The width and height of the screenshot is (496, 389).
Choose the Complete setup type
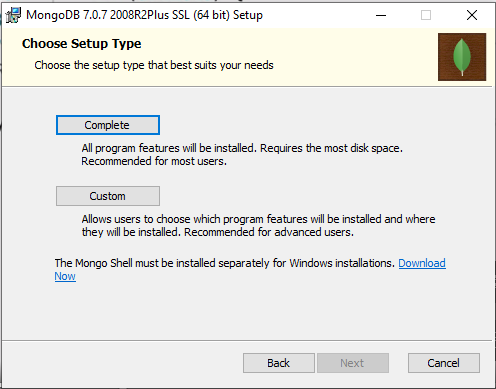(x=108, y=125)
